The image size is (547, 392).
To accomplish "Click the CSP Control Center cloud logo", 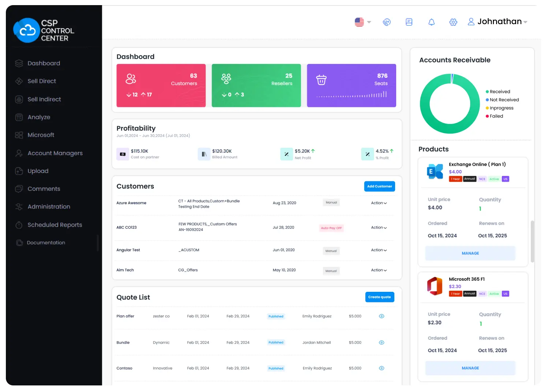I will tap(26, 31).
